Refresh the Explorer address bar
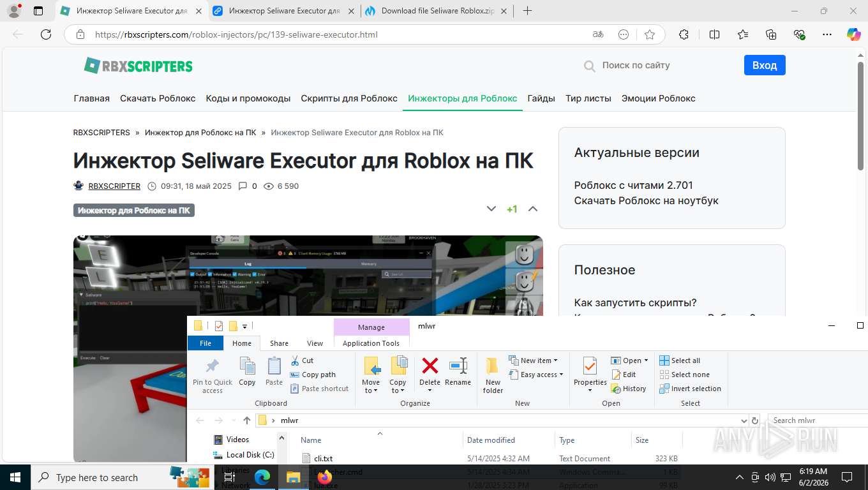868x490 pixels. click(755, 420)
